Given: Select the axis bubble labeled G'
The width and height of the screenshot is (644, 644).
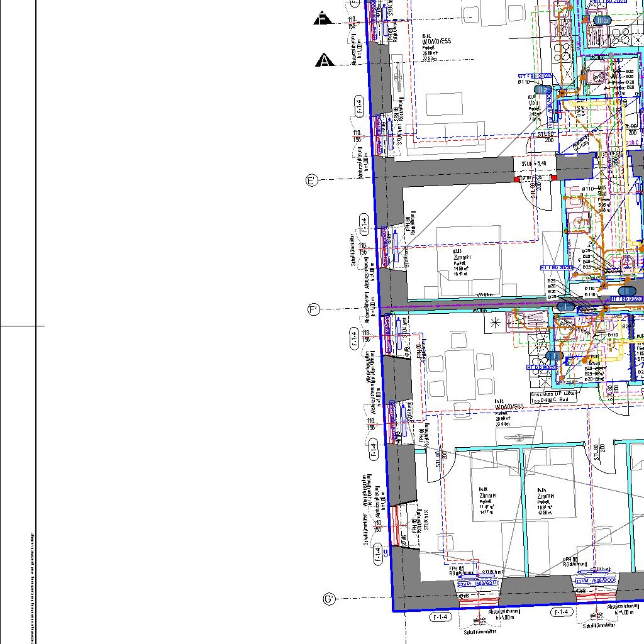Looking at the screenshot, I should [328, 599].
